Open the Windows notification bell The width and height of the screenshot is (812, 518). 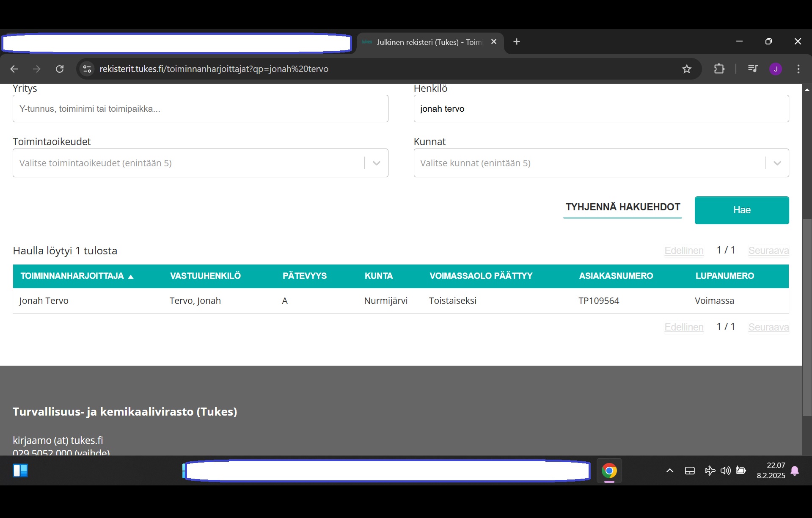[x=795, y=471]
